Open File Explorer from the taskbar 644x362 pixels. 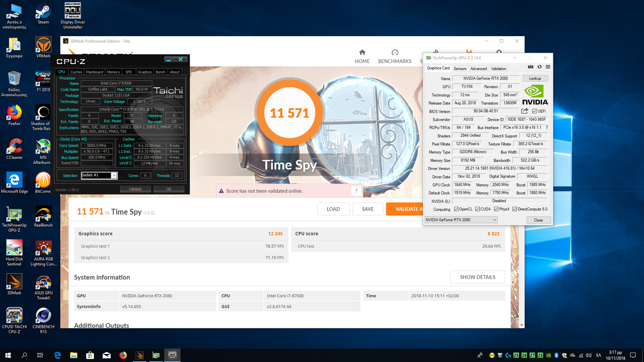pyautogui.click(x=74, y=355)
